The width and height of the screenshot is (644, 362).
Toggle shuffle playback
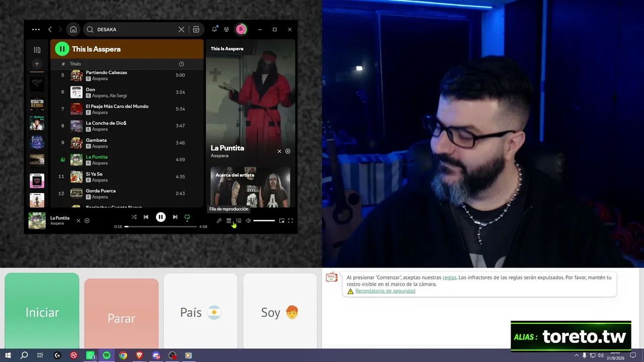(x=134, y=217)
